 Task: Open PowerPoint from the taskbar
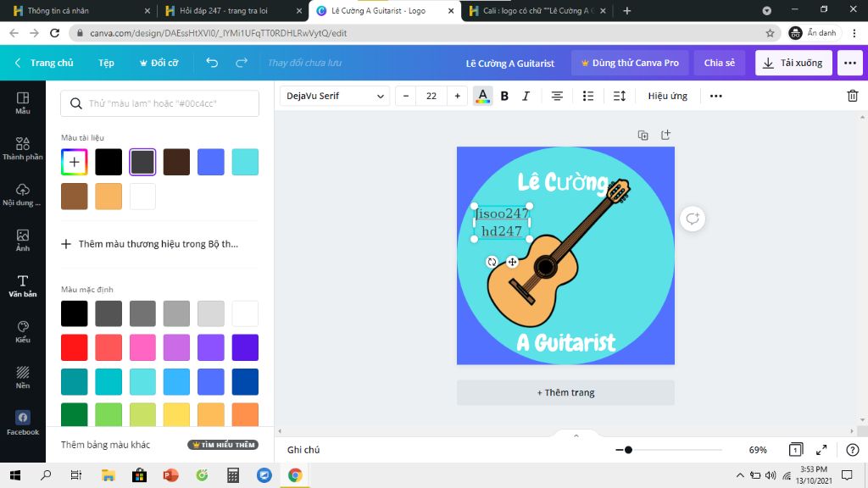170,475
